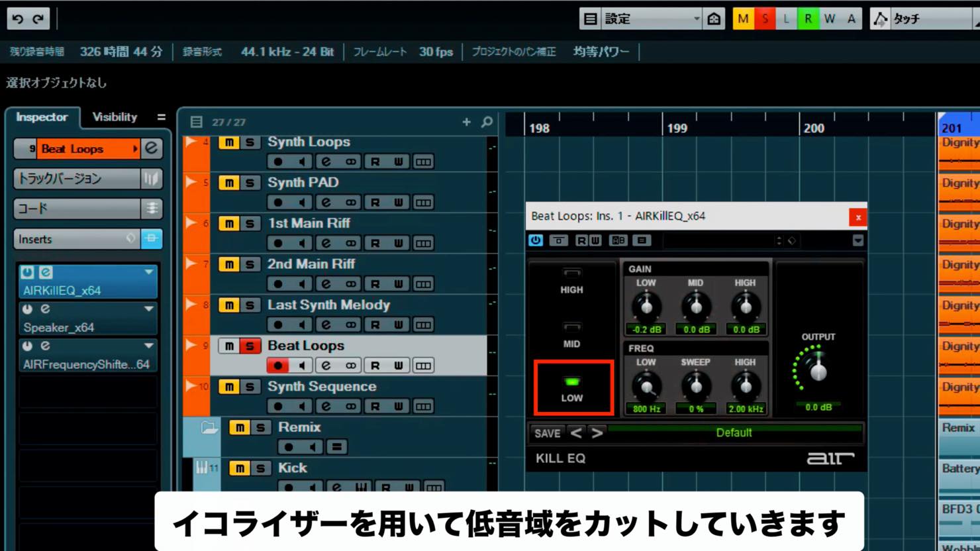Click the record enable icon on Synth Sequence track
The height and width of the screenshot is (551, 980).
tap(278, 406)
